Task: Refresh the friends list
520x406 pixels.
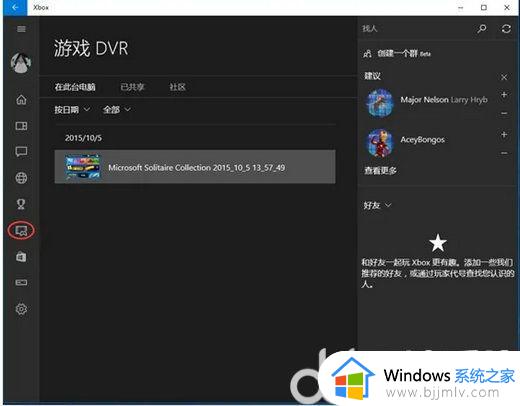Action: pyautogui.click(x=506, y=29)
